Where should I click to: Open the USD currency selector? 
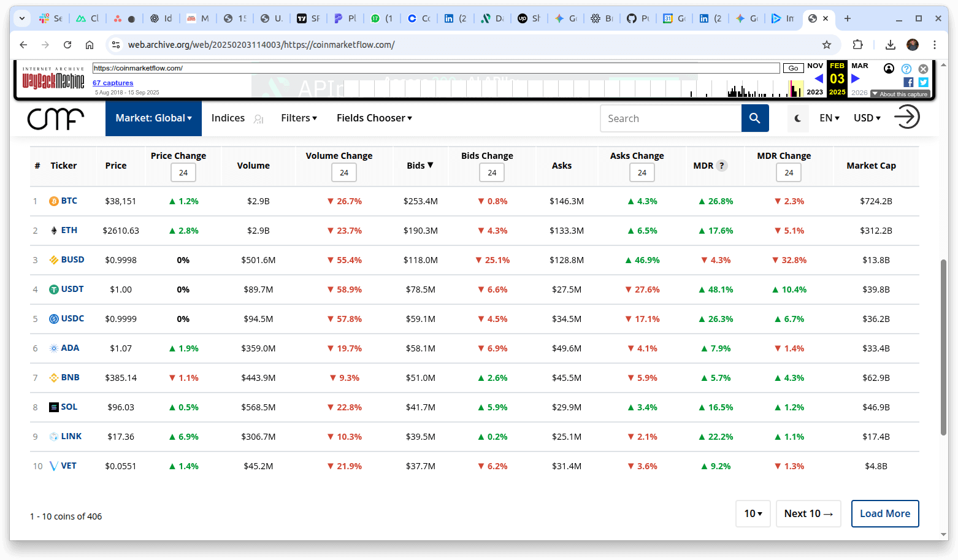[x=867, y=118]
